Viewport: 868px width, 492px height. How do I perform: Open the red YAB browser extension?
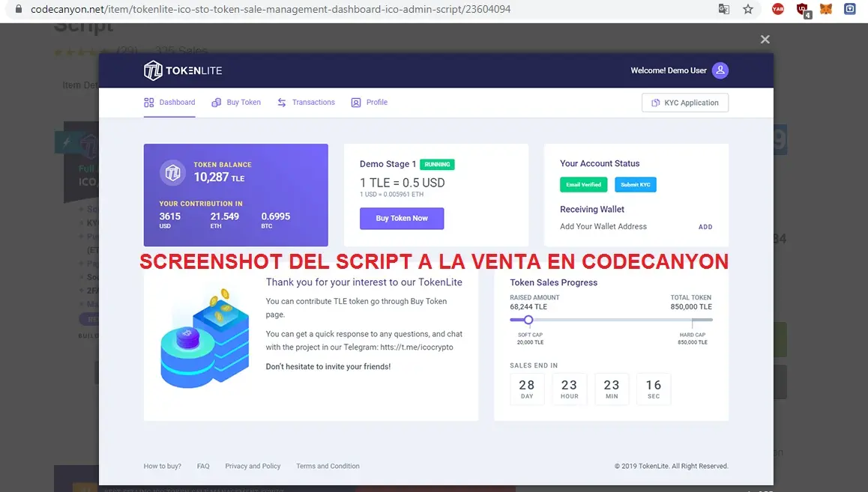(x=778, y=9)
